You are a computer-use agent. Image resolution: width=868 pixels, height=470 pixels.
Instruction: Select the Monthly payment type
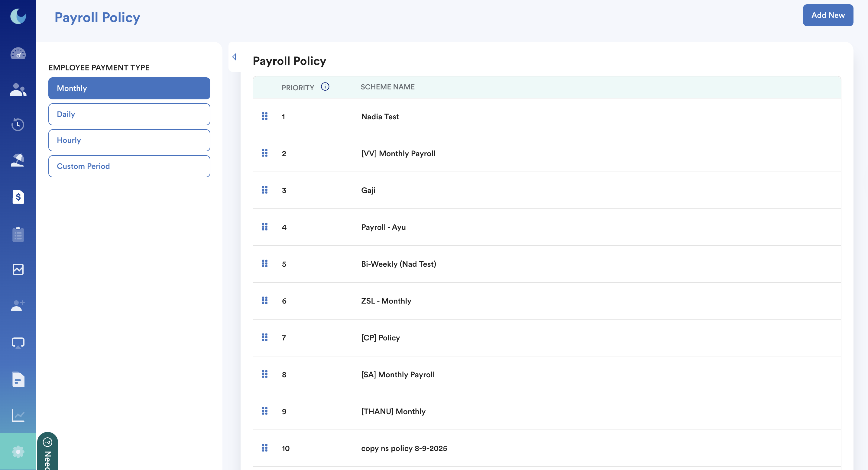[129, 88]
